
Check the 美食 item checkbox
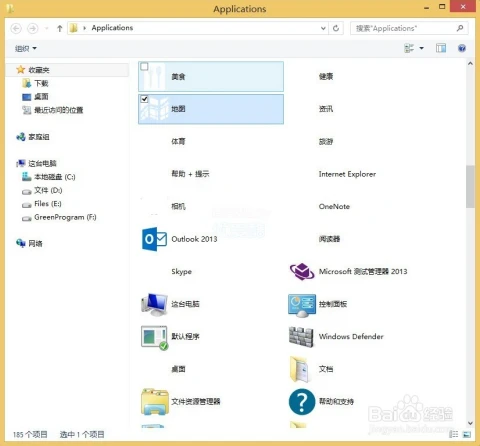click(144, 67)
